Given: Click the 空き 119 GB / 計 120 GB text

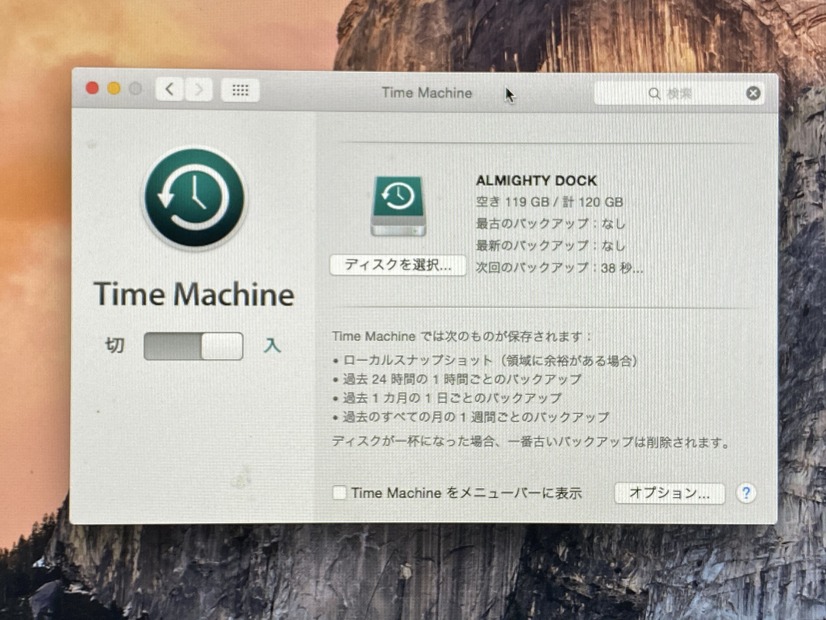Looking at the screenshot, I should (549, 202).
